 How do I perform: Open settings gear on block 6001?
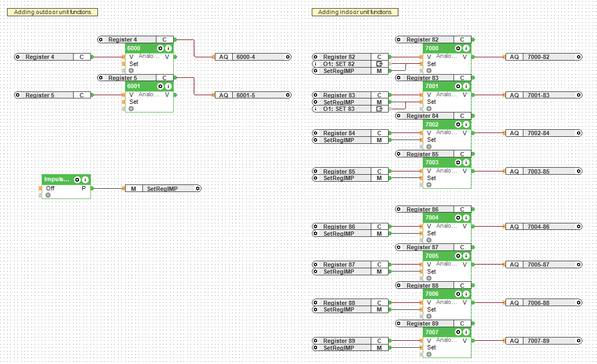160,87
